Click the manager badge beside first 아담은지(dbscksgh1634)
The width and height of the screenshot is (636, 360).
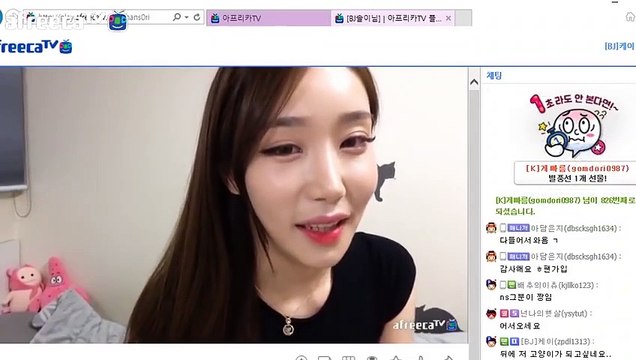[x=518, y=228]
